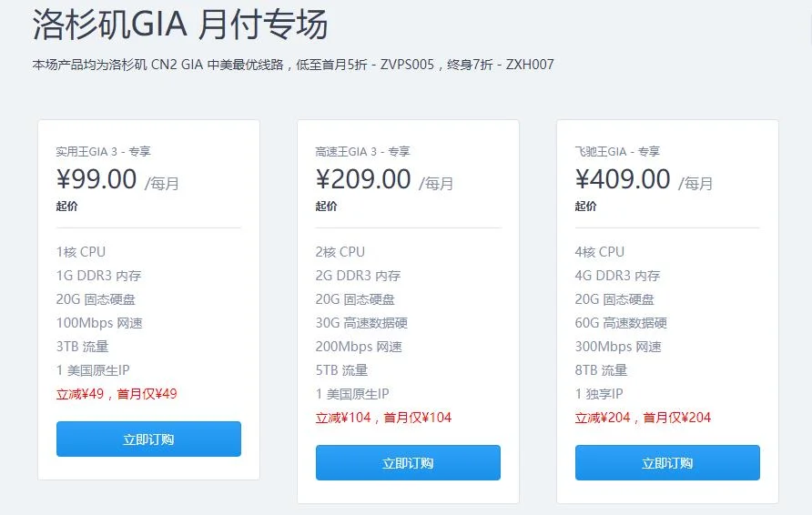The image size is (812, 515).
Task: Click the ¥409.00 monthly price
Action: pyautogui.click(x=623, y=179)
